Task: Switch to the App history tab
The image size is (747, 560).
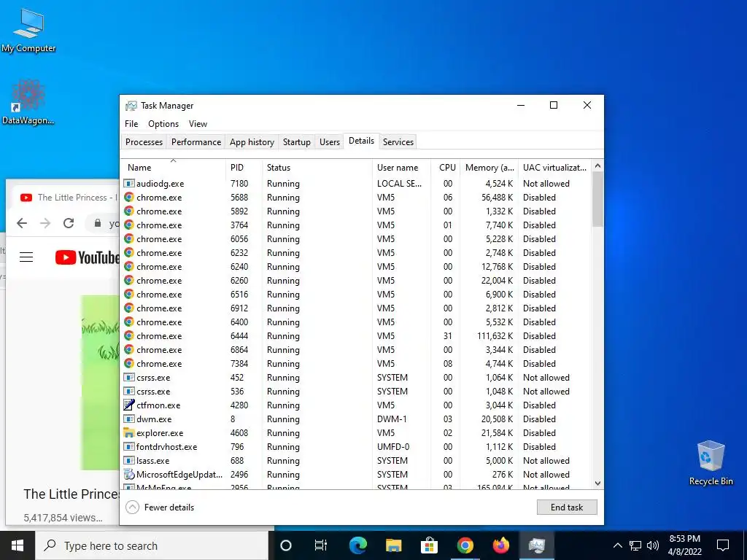Action: [252, 142]
